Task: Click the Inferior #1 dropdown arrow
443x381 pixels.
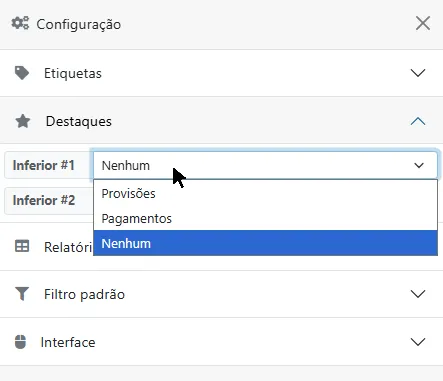Action: coord(419,165)
